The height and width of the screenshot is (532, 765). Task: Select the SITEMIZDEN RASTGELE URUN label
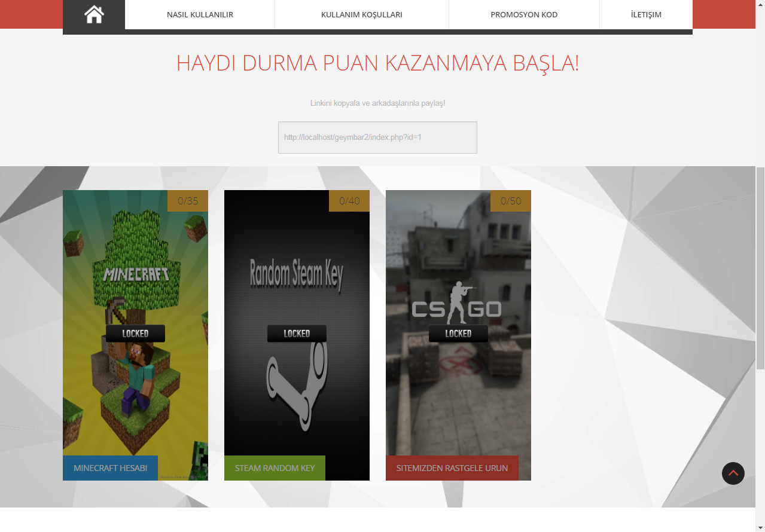click(x=452, y=468)
